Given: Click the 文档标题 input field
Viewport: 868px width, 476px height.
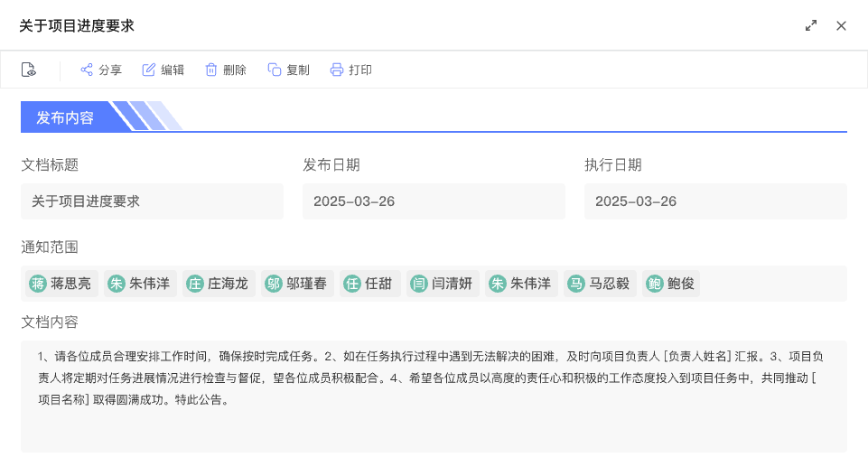Looking at the screenshot, I should point(153,201).
